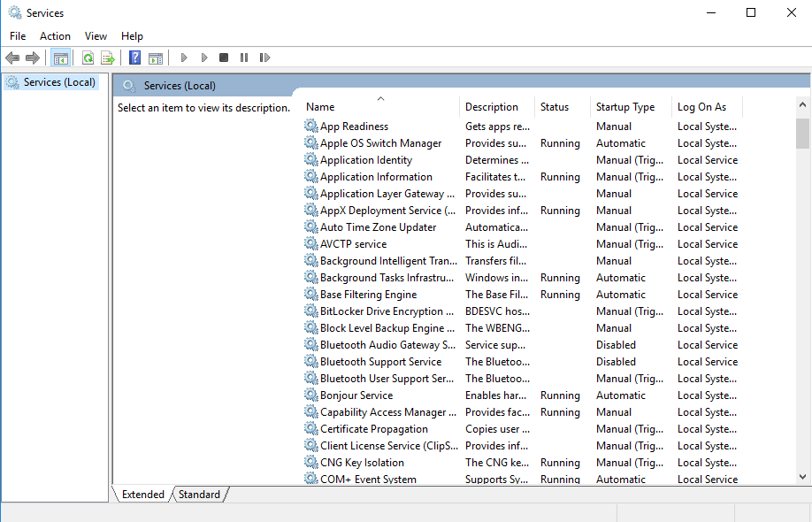Select the Bluetooth User Support Service name

pyautogui.click(x=387, y=379)
